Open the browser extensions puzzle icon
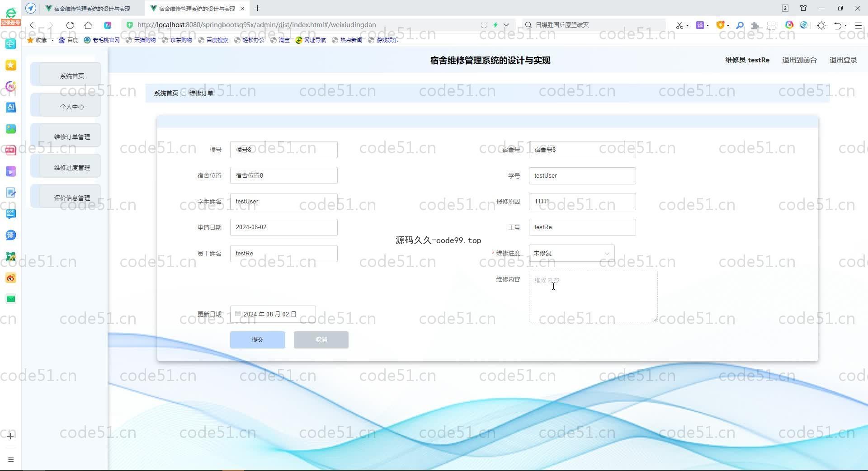 755,25
